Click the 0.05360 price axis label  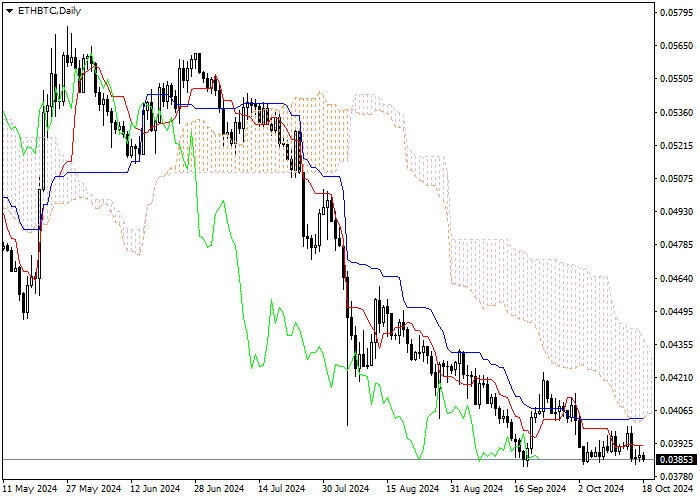pyautogui.click(x=676, y=112)
